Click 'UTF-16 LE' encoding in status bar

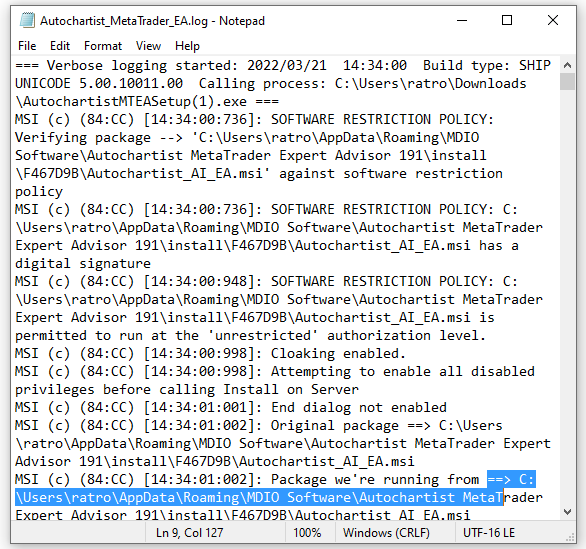(x=489, y=533)
